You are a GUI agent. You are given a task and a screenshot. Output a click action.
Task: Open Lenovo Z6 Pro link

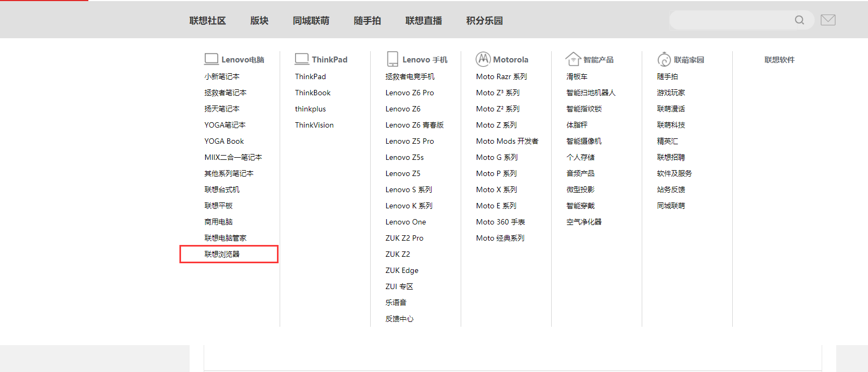[x=409, y=93]
